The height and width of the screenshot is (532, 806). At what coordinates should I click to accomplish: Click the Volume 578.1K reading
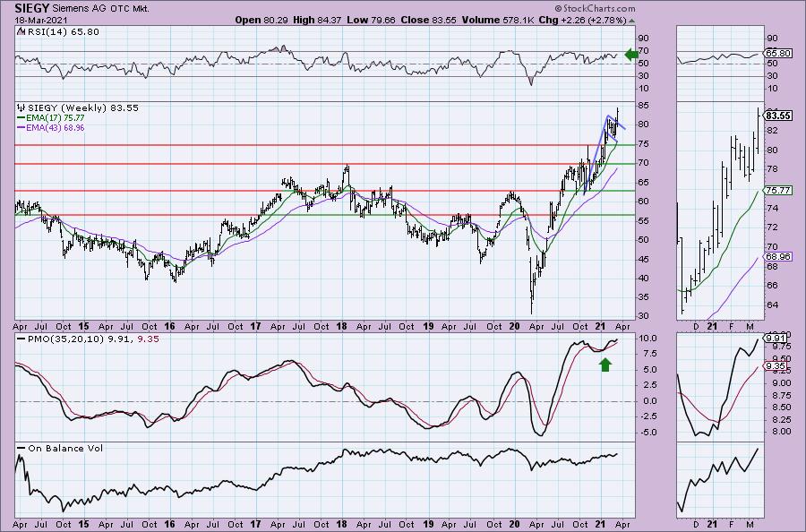tap(498, 20)
